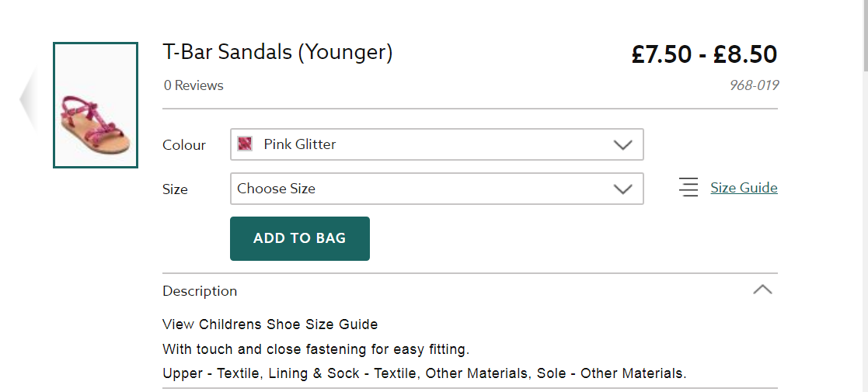868x392 pixels.
Task: Click the chevron arrow in Size dropdown
Action: pyautogui.click(x=622, y=189)
